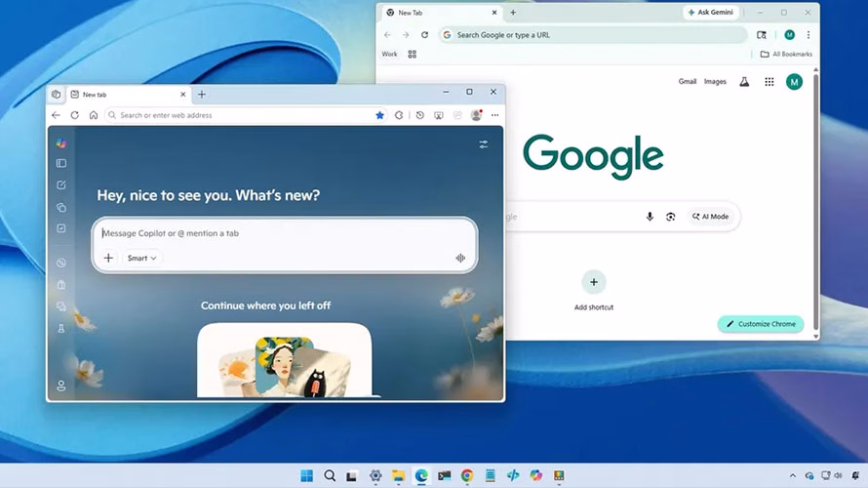The width and height of the screenshot is (868, 488).
Task: Open Chrome profile M avatar in toolbar
Action: pos(789,35)
